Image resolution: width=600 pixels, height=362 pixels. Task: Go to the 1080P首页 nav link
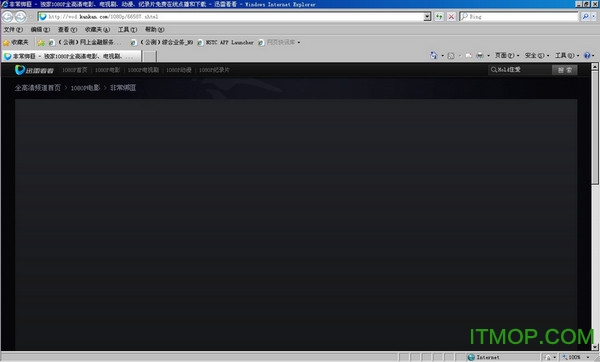pyautogui.click(x=75, y=70)
